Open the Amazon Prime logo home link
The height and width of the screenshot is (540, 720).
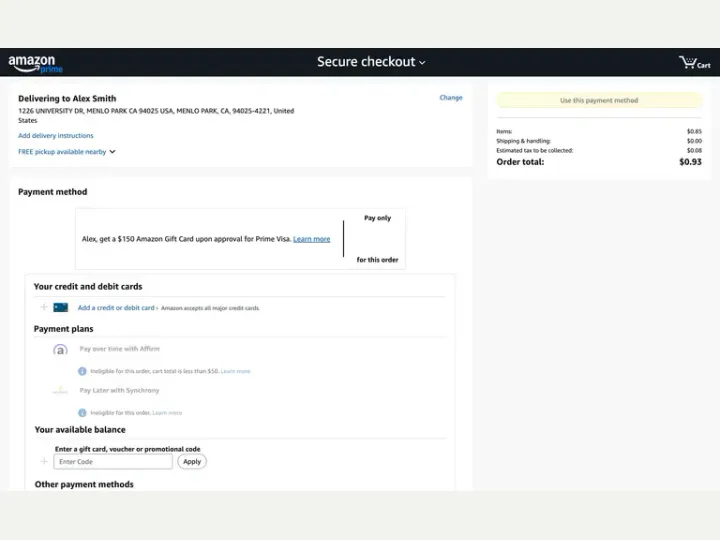pos(35,63)
